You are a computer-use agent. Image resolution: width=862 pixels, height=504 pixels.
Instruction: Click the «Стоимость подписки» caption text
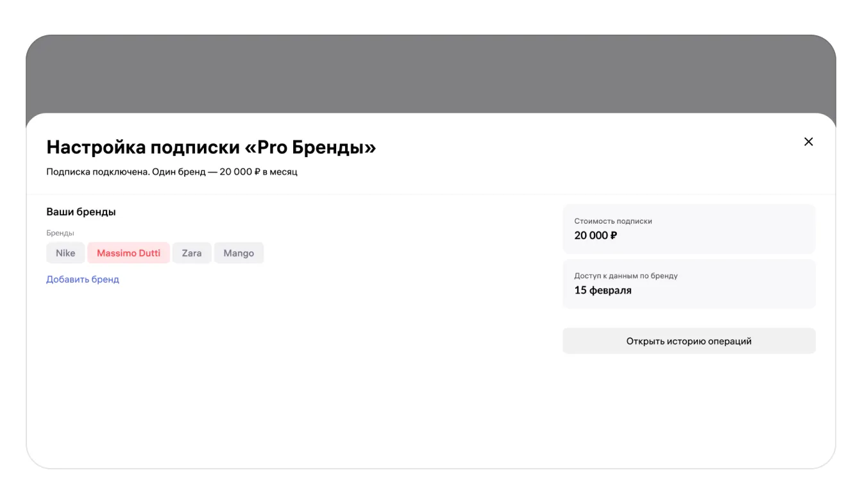click(613, 221)
